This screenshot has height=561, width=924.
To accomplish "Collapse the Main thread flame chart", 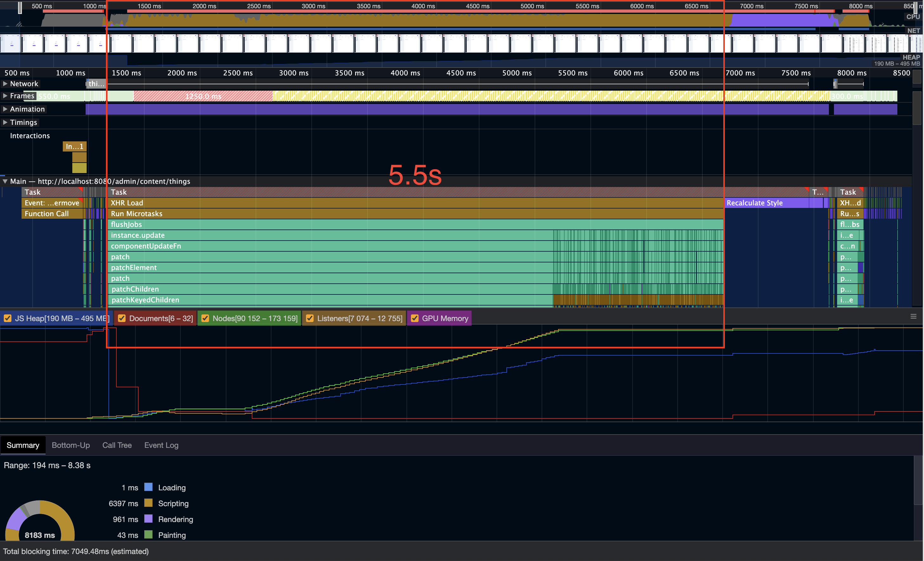I will (5, 181).
